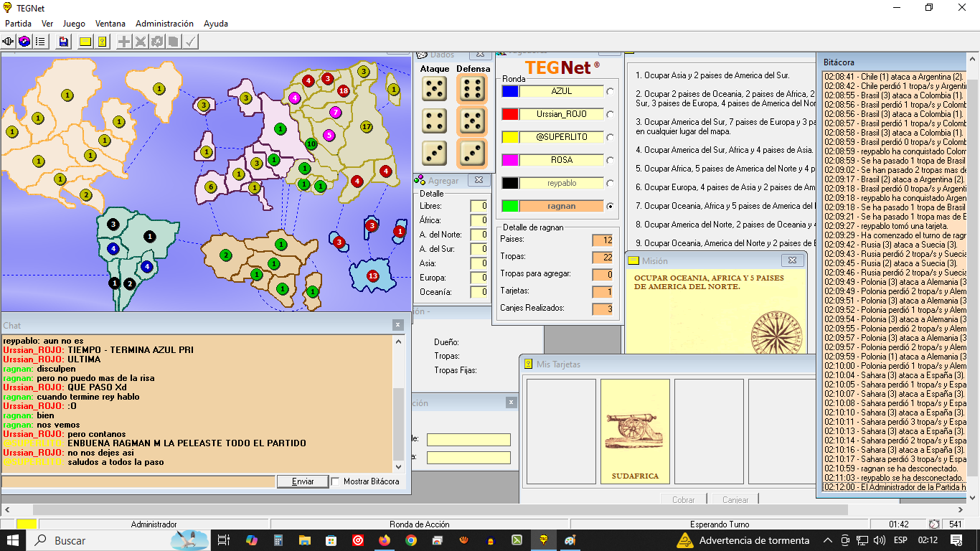Click the Cobrar button
The image size is (980, 551).
pyautogui.click(x=684, y=499)
